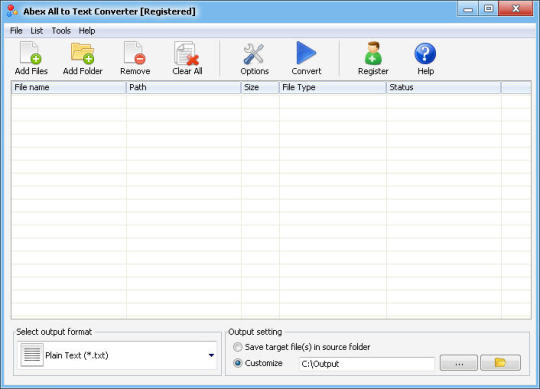This screenshot has width=540, height=389.
Task: Sort by the File name column header
Action: [x=69, y=87]
